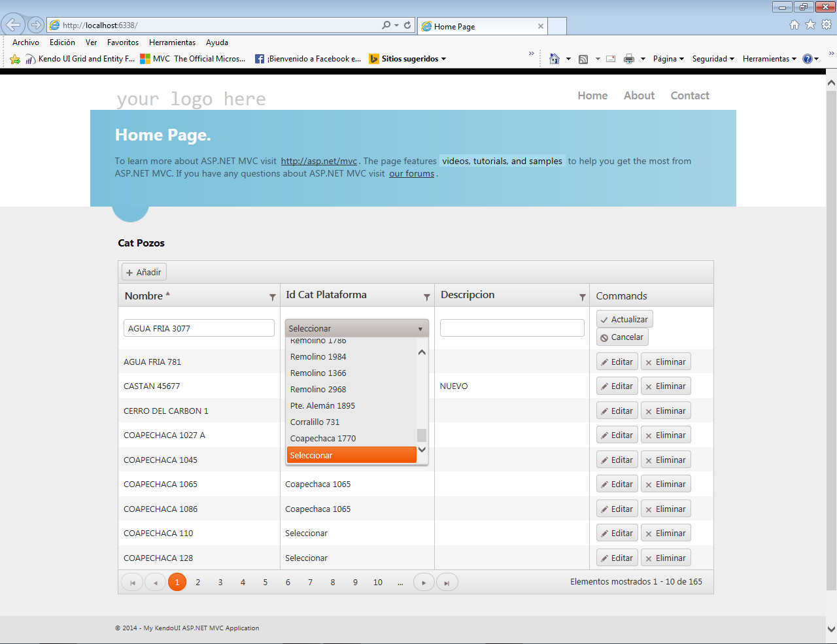Go to the next page pager arrow

(424, 582)
